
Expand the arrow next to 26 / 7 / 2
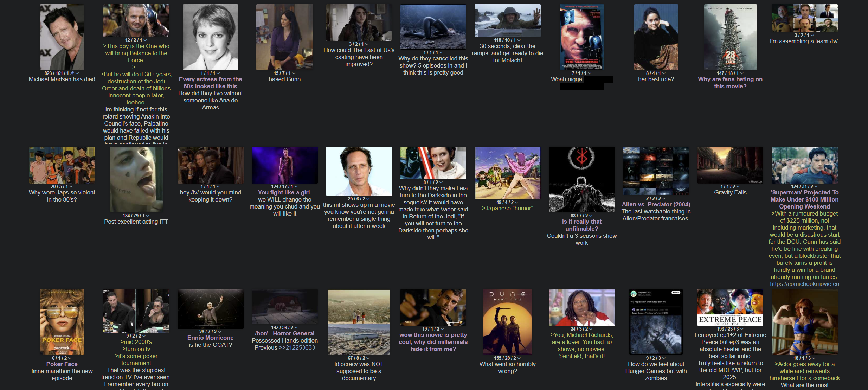tap(220, 332)
